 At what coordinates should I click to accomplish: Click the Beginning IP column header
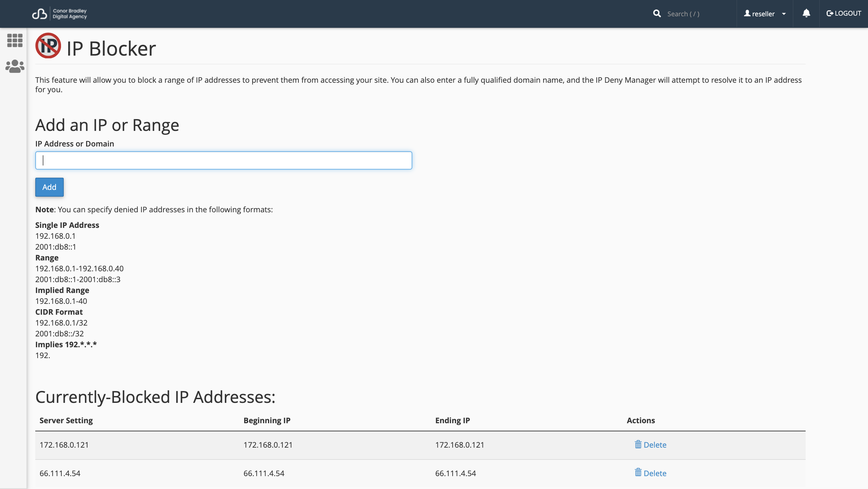[267, 420]
